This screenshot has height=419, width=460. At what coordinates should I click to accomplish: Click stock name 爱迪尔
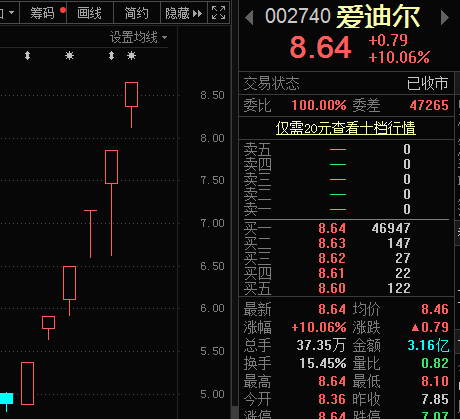pyautogui.click(x=378, y=17)
